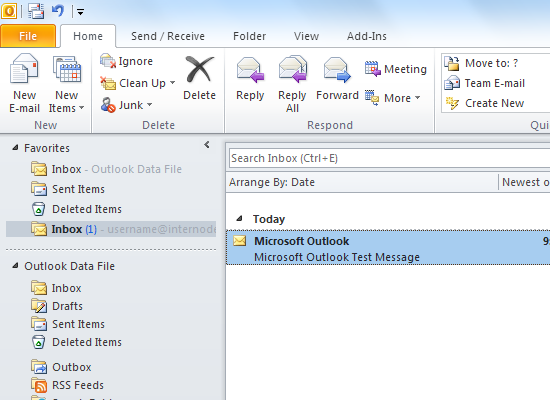
Task: Select the Microsoft Outlook Test Message email
Action: pos(388,248)
